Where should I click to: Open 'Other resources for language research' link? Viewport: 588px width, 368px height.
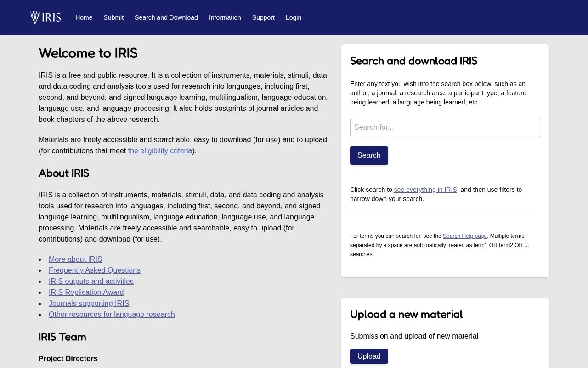point(112,315)
